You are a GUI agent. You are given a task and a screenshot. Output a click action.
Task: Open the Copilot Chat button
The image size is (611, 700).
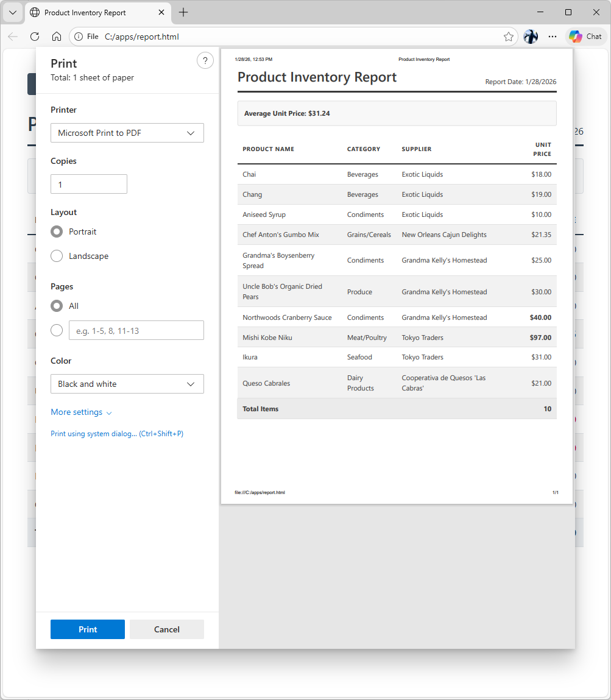pyautogui.click(x=585, y=37)
